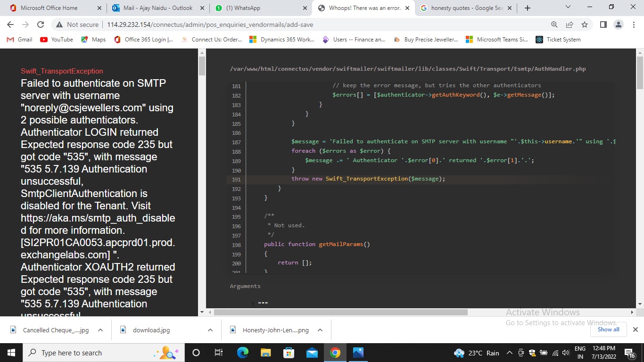This screenshot has width=644, height=362.
Task: Switch to the WhatsApp tab
Action: tap(257, 8)
